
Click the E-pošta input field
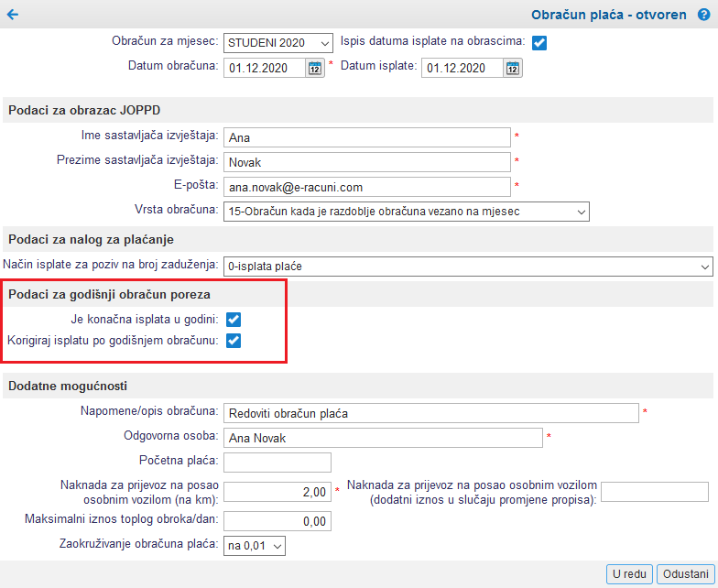click(x=366, y=187)
